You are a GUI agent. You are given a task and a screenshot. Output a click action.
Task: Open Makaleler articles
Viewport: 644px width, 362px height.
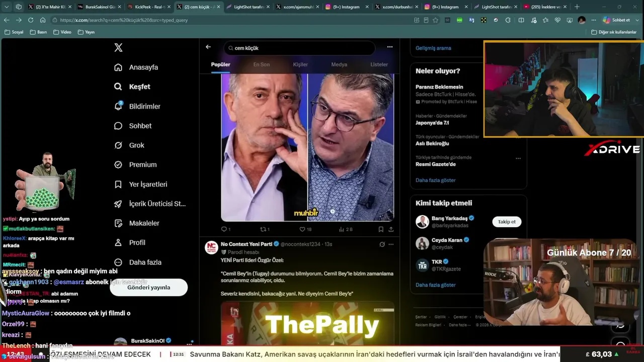[137, 223]
